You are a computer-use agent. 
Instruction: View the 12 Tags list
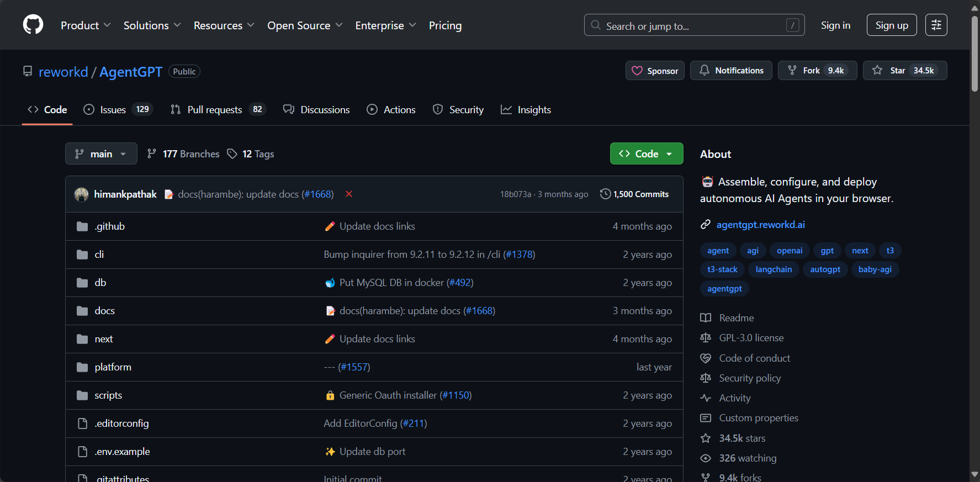(x=251, y=153)
